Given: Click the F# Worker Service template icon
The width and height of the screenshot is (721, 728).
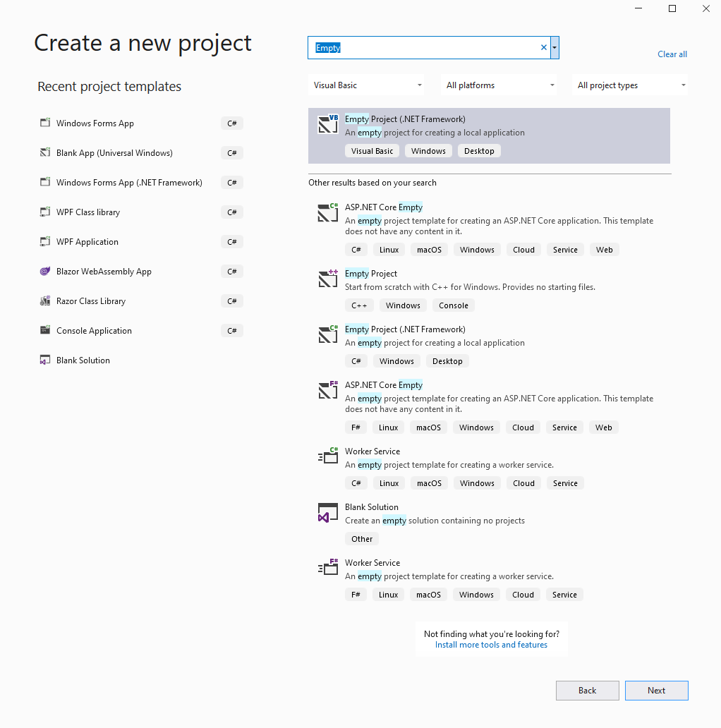Looking at the screenshot, I should [x=328, y=568].
